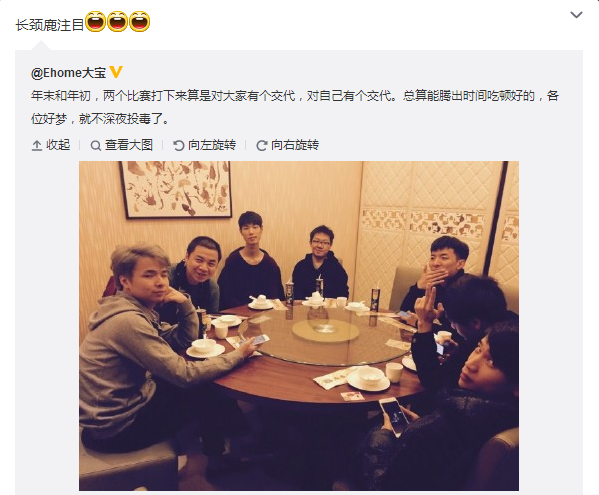This screenshot has height=495, width=599.
Task: Click the last laughing emoji
Action: pos(139,21)
